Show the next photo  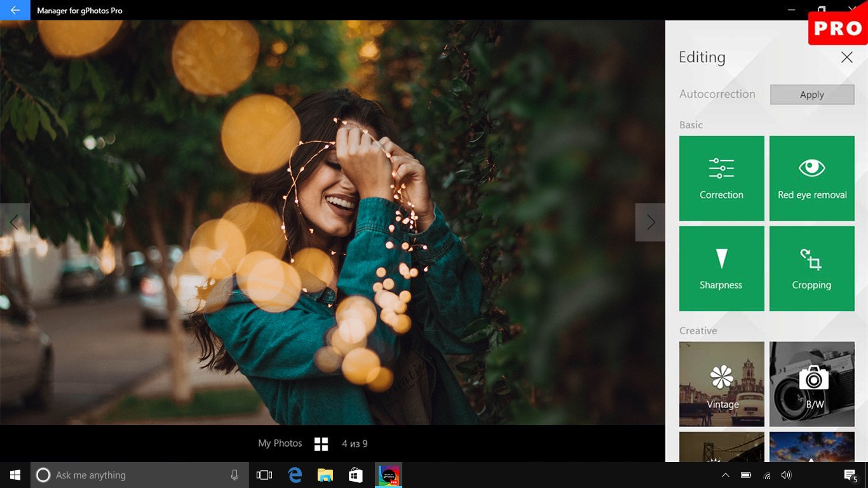650,222
